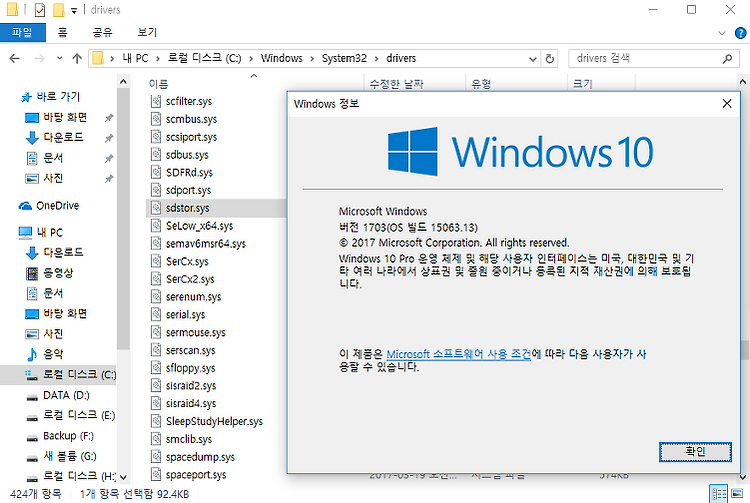Image resolution: width=750 pixels, height=503 pixels.
Task: Sort by 이름 column header
Action: pos(158,84)
